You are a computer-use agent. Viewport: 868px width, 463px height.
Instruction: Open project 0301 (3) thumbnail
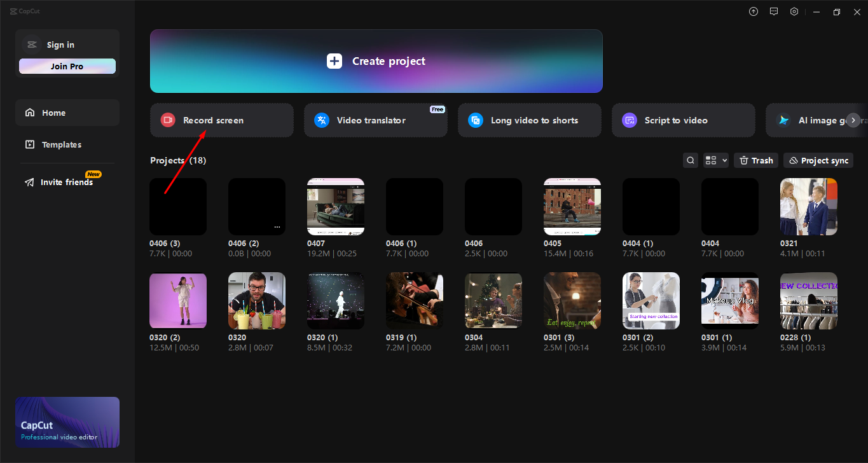572,301
